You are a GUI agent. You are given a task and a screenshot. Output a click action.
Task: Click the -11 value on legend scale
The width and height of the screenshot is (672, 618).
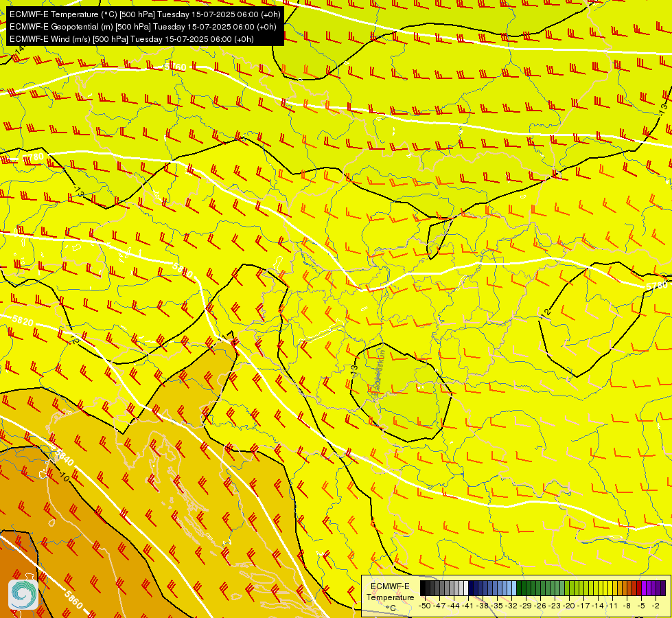pyautogui.click(x=612, y=606)
